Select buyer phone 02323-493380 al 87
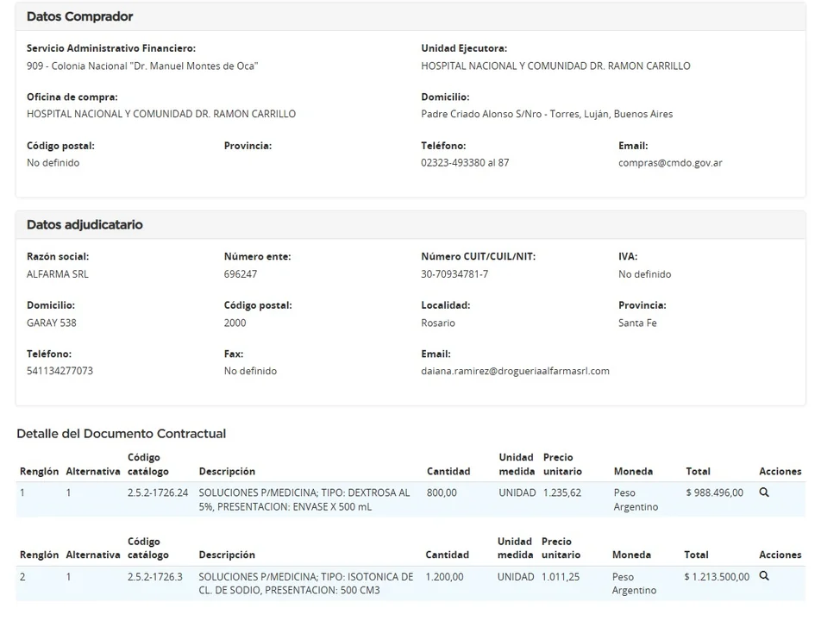This screenshot has height=621, width=840. (465, 163)
